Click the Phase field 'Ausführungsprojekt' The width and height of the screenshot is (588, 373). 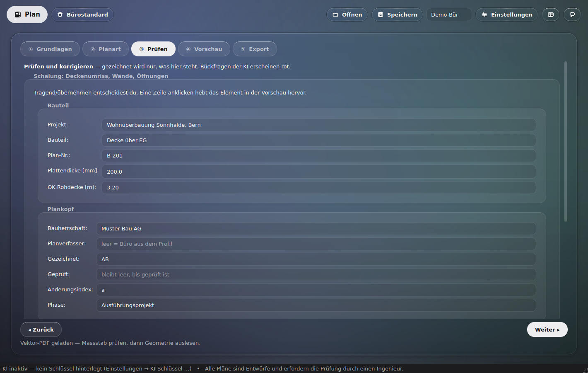click(x=316, y=305)
